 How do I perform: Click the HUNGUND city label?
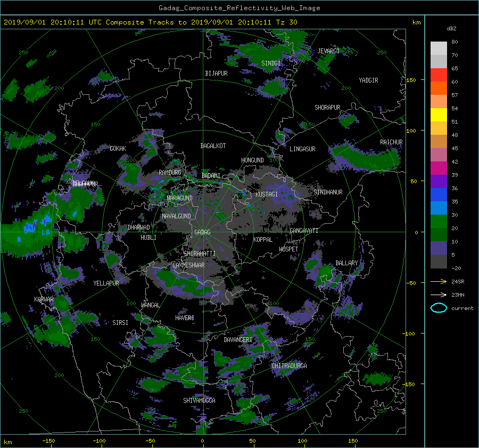[252, 160]
